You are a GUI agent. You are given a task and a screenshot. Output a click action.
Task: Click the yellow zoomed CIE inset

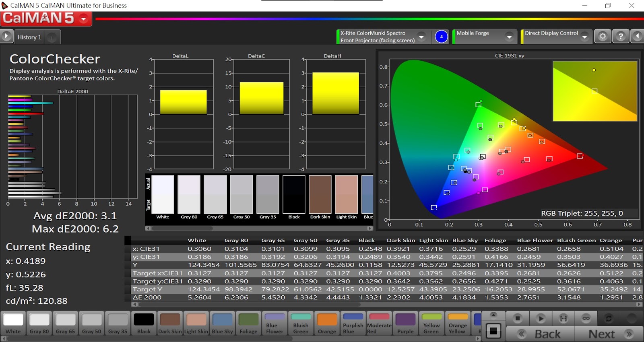tap(595, 91)
